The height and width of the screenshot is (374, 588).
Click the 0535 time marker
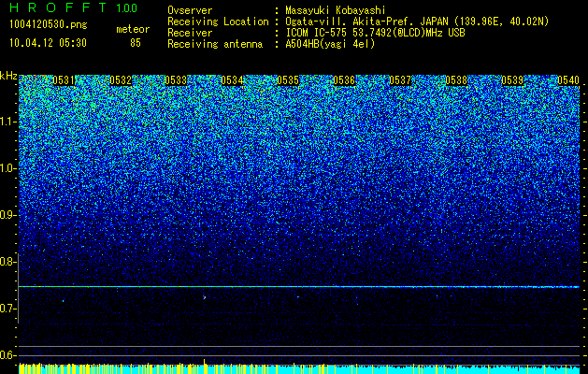[x=288, y=80]
